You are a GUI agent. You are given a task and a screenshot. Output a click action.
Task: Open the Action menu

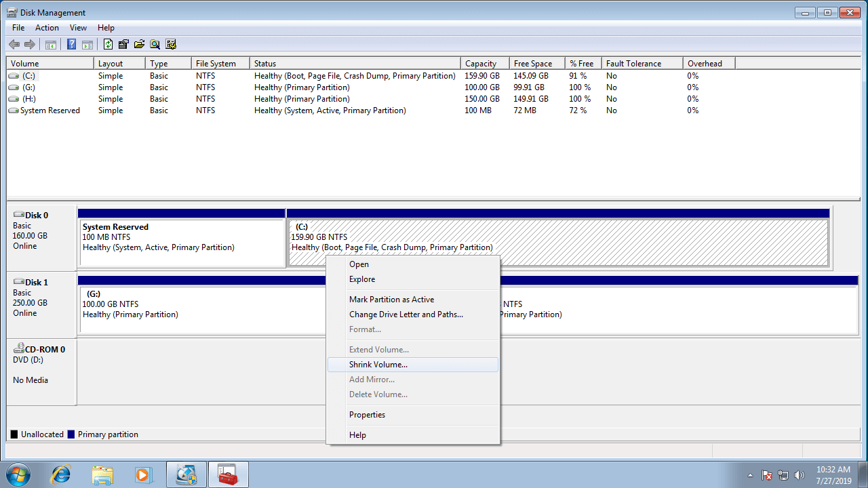(47, 28)
